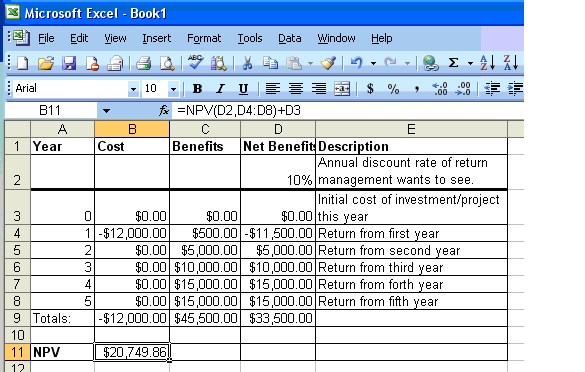Apply Comma style formatting

point(417,89)
